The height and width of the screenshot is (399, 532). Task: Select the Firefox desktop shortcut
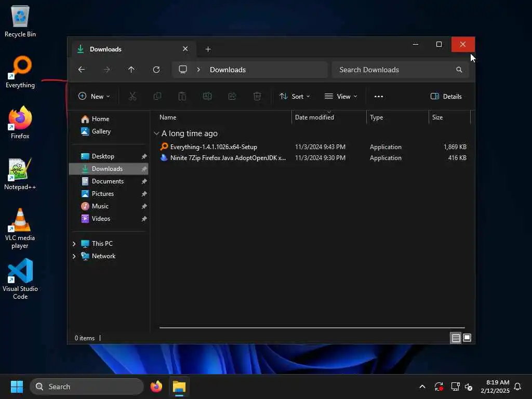pos(20,123)
